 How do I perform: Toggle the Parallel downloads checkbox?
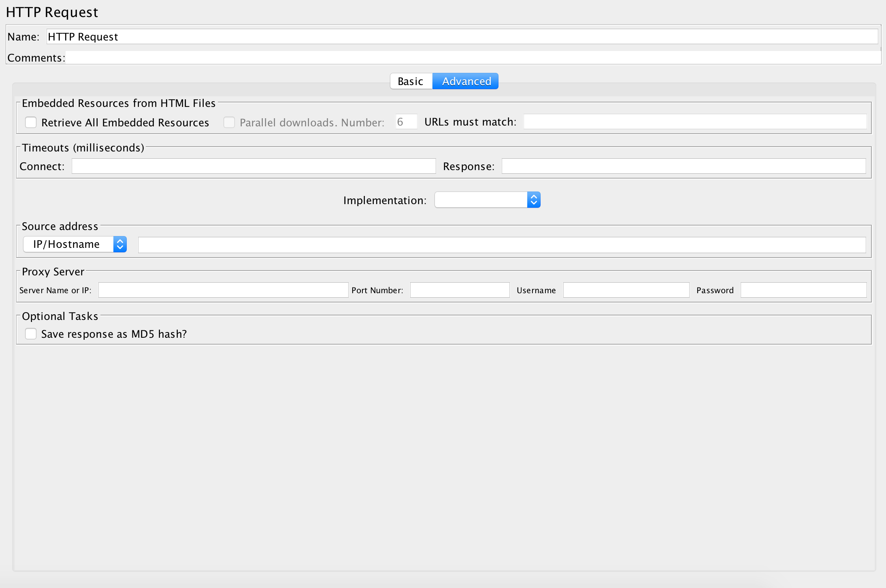pos(229,122)
